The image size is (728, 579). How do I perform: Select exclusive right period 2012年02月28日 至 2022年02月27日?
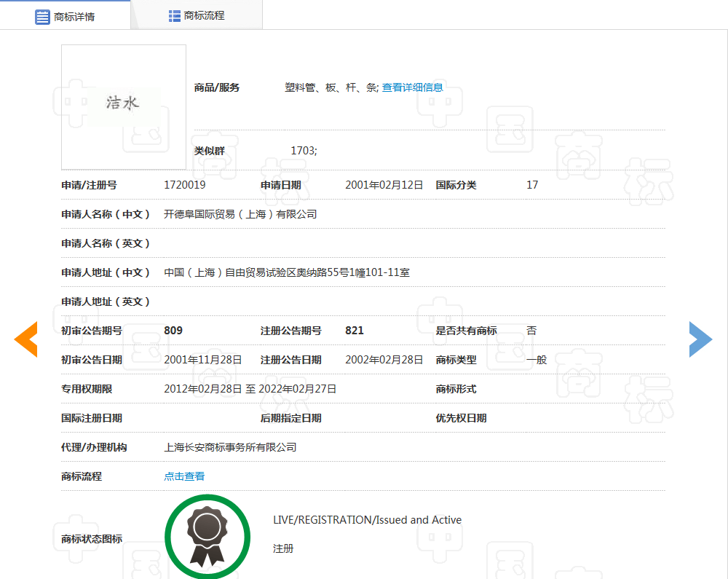(x=250, y=389)
